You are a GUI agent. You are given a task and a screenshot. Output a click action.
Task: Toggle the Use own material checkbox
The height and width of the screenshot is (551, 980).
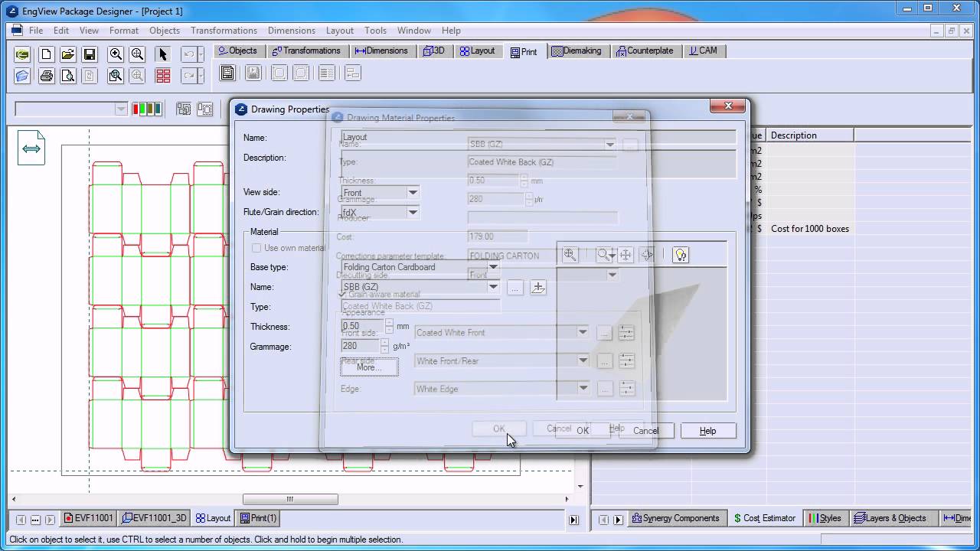point(256,248)
